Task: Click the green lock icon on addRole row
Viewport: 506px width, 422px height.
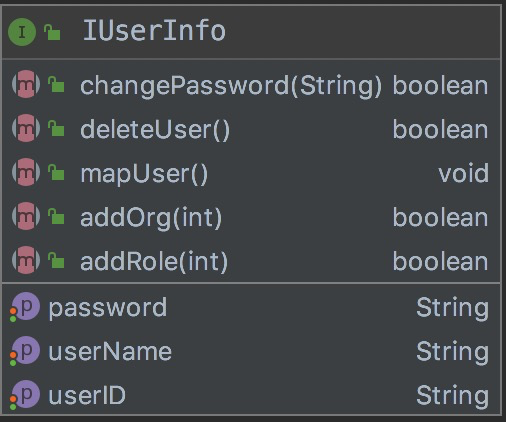Action: [56, 260]
